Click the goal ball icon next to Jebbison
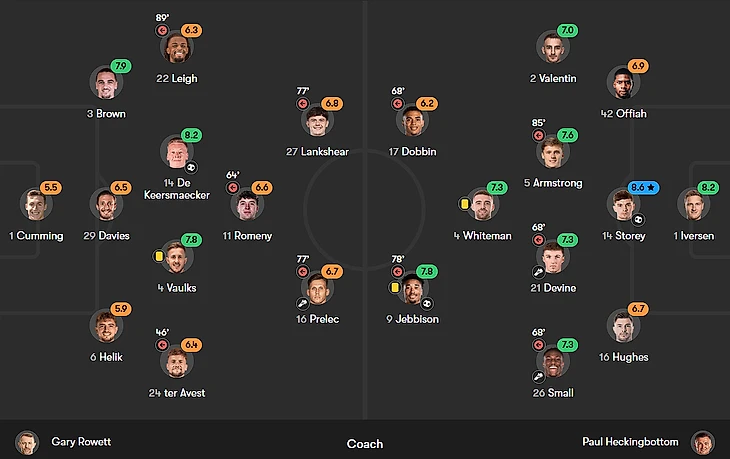The image size is (730, 459). tap(427, 303)
